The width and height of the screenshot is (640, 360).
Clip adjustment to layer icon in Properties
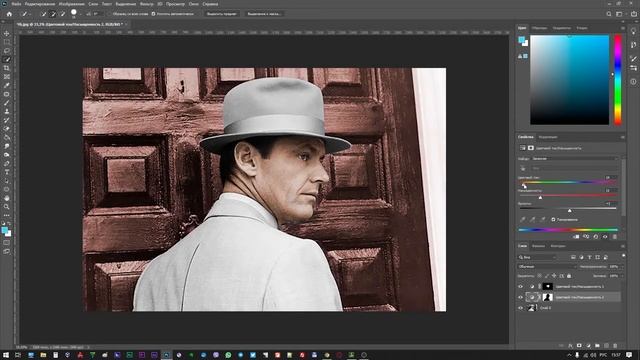click(576, 237)
